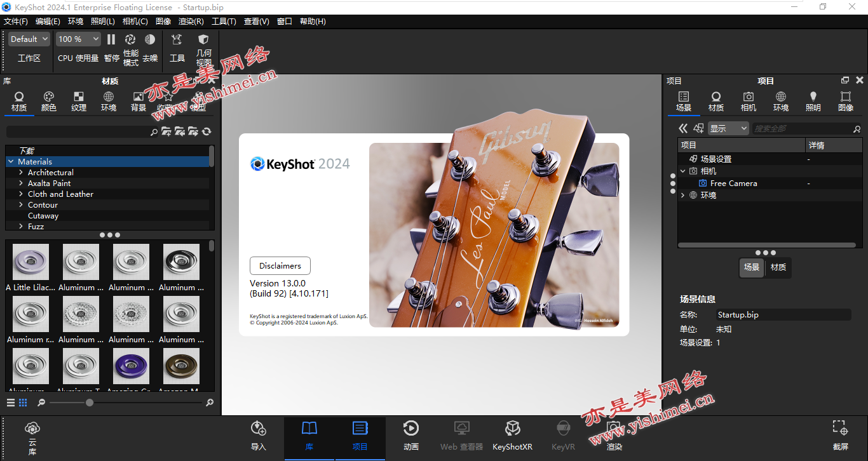Collapse the scene tree with the double arrow
Screen dimensions: 868x461
point(683,128)
